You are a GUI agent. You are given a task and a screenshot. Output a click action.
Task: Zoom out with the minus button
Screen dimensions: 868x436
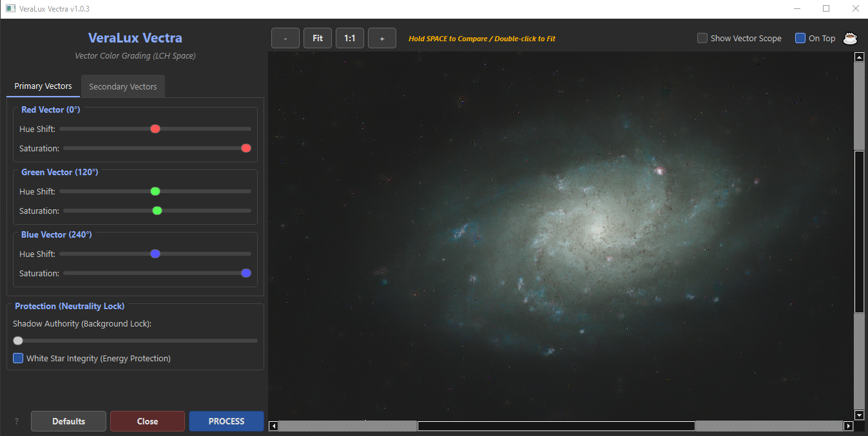(285, 38)
